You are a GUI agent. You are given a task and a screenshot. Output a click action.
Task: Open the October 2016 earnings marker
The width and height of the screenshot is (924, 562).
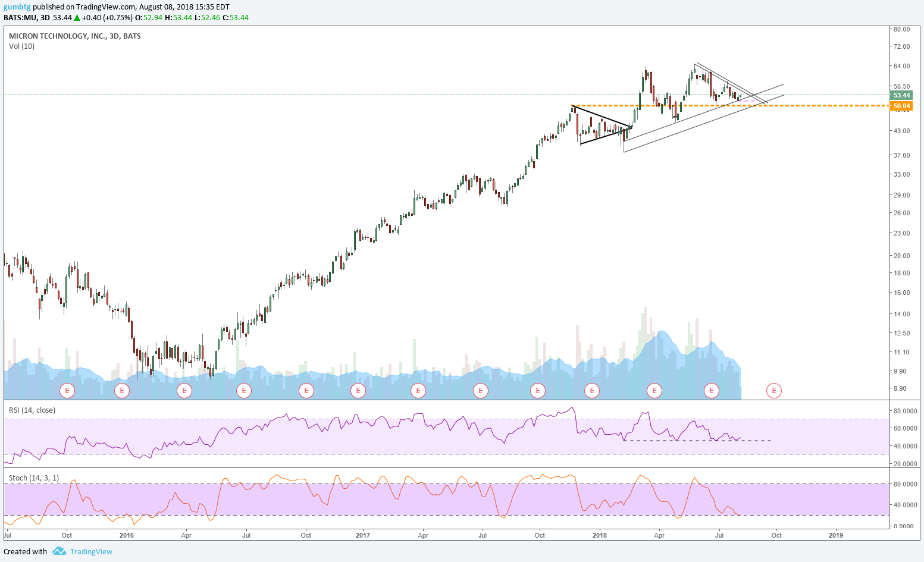pos(306,391)
